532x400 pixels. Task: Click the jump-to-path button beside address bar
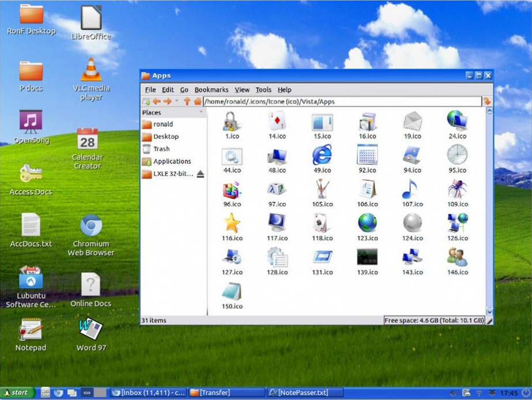[487, 101]
